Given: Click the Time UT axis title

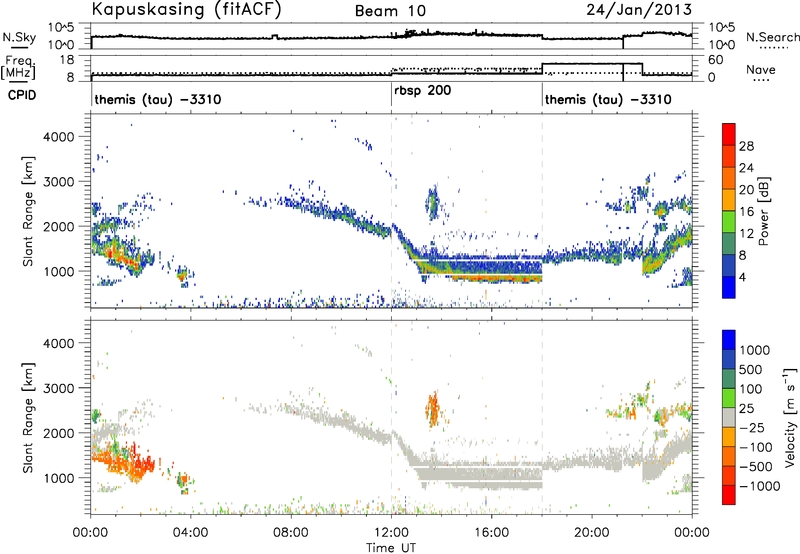Looking at the screenshot, I should click(x=391, y=548).
